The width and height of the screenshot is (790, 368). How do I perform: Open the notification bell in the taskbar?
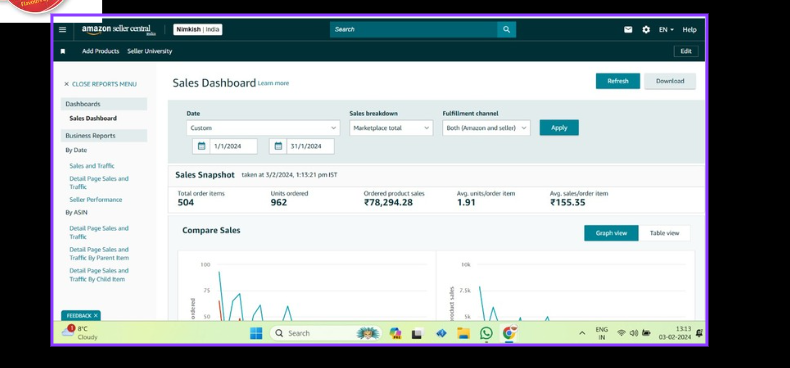699,333
